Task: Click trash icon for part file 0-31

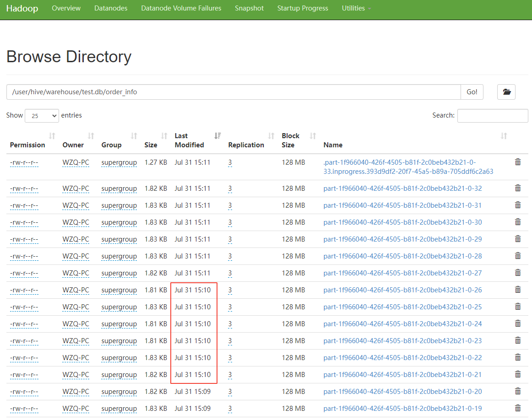Action: (518, 205)
